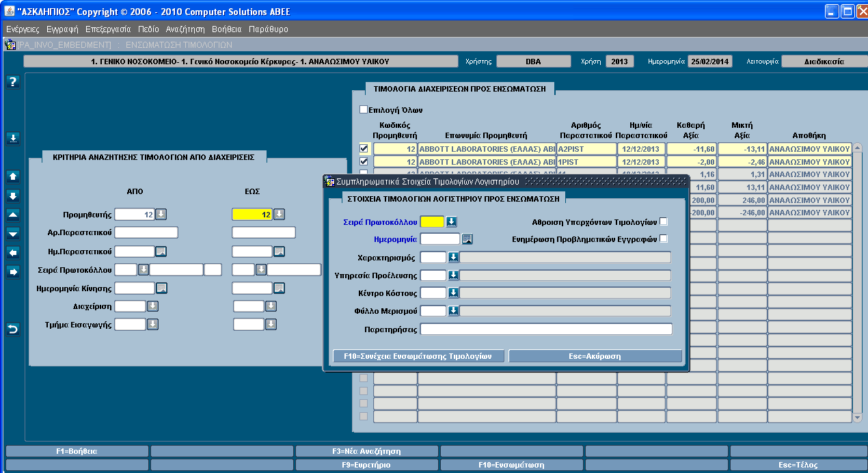
Task: Click the sidebar arrow-up-from-bar icon
Action: [13, 176]
